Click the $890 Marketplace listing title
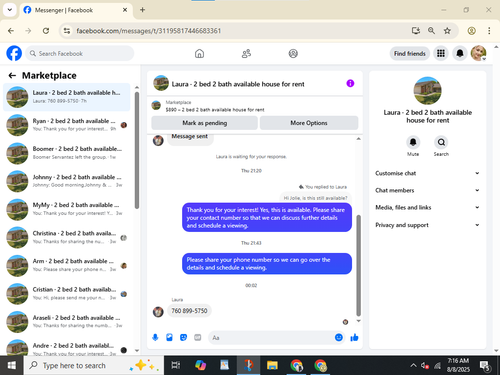This screenshot has width=500, height=375. [215, 110]
